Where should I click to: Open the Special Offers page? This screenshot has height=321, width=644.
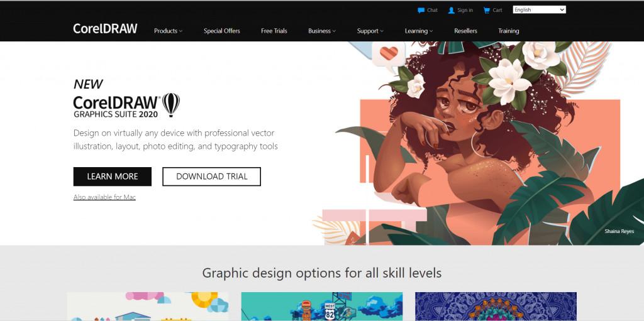[222, 31]
